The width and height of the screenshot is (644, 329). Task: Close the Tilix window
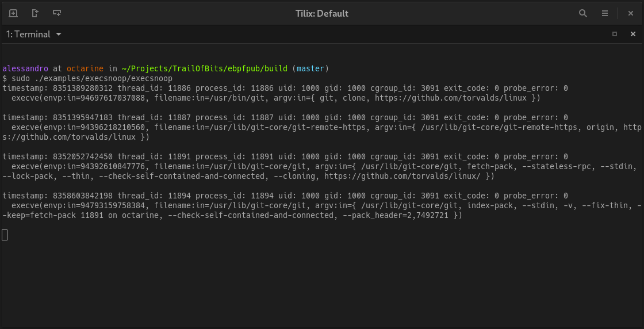[x=630, y=13]
